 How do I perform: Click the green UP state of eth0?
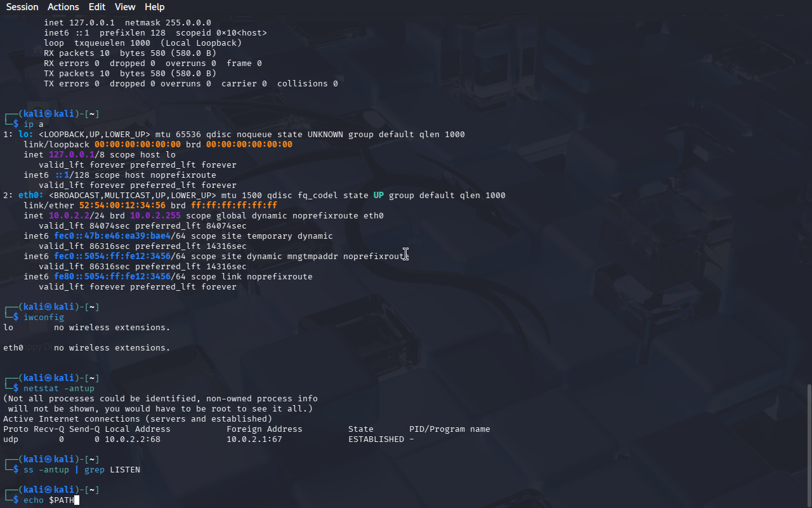[x=379, y=196]
